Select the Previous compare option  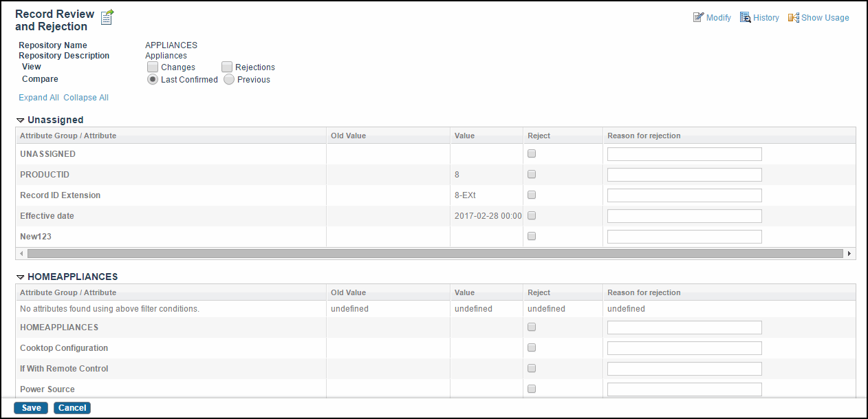[229, 79]
